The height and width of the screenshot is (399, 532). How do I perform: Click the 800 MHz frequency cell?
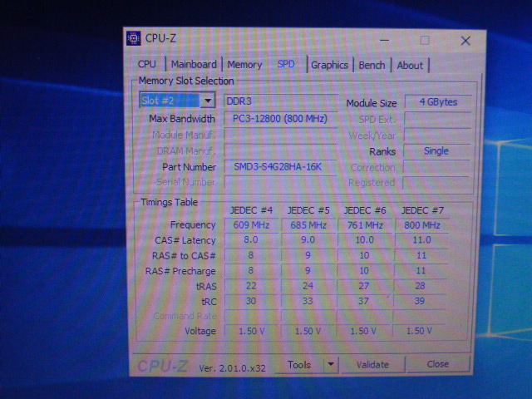(422, 225)
